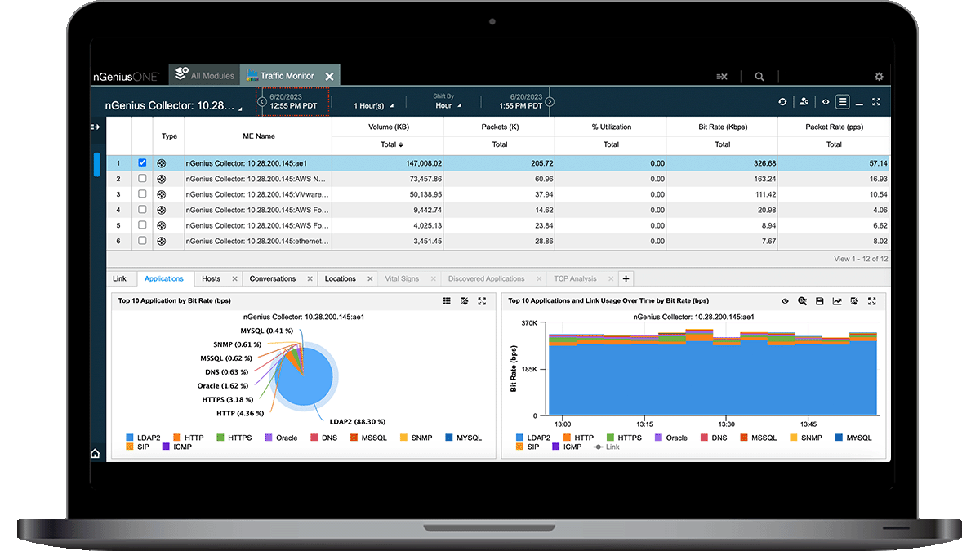The width and height of the screenshot is (980, 551).
Task: Click the line chart type icon in time chart
Action: (x=837, y=301)
